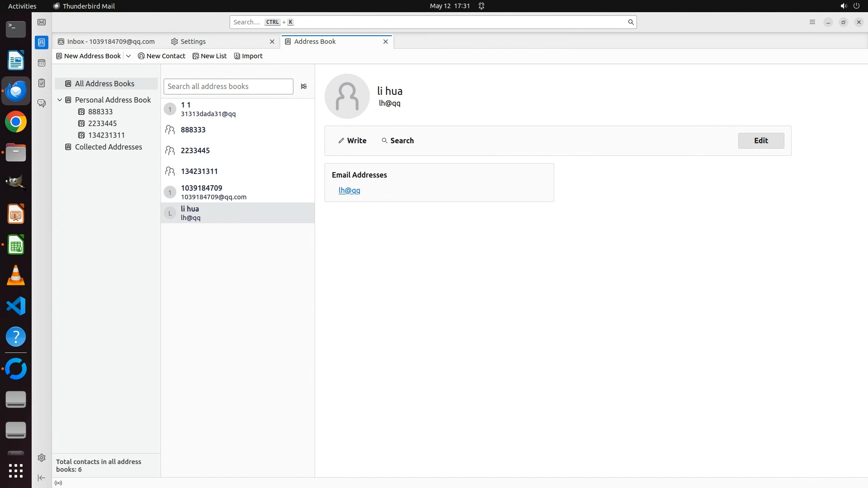The width and height of the screenshot is (868, 488).
Task: Open Mail space in the sidebar
Action: pos(42,22)
